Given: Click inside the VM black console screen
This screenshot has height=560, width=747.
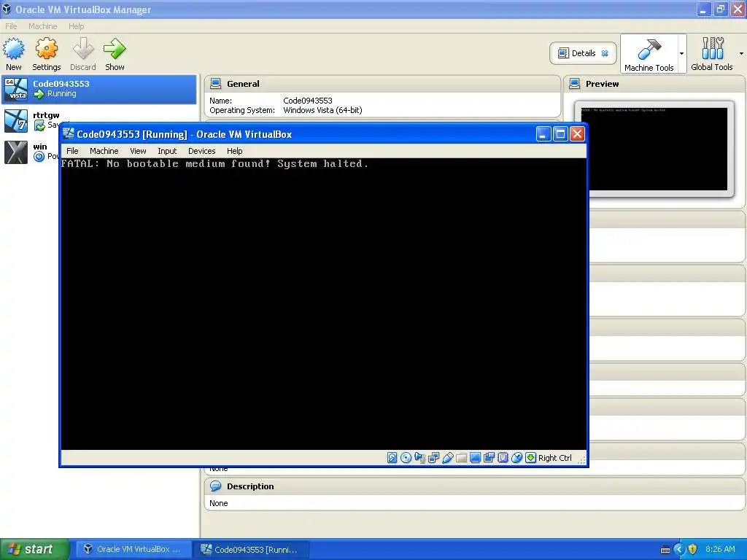Looking at the screenshot, I should (x=324, y=305).
